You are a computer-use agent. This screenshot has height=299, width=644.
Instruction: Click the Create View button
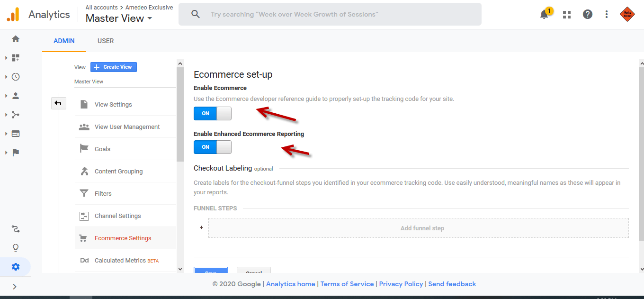[113, 67]
